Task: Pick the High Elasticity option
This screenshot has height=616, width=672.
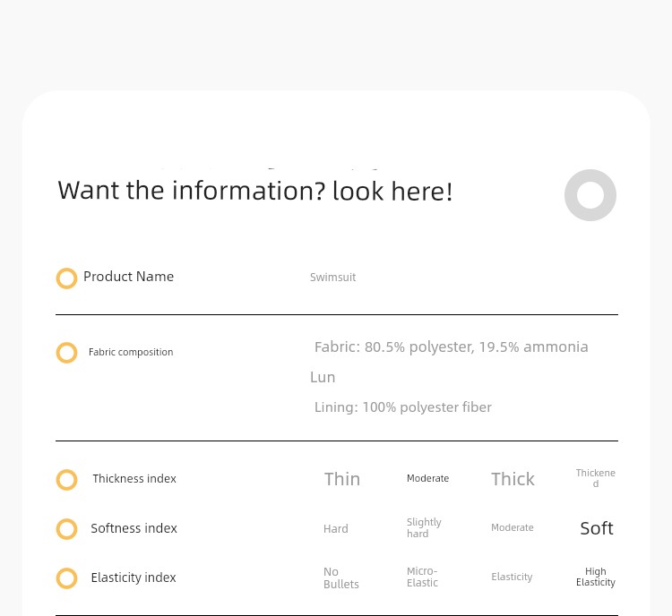Action: (x=595, y=577)
